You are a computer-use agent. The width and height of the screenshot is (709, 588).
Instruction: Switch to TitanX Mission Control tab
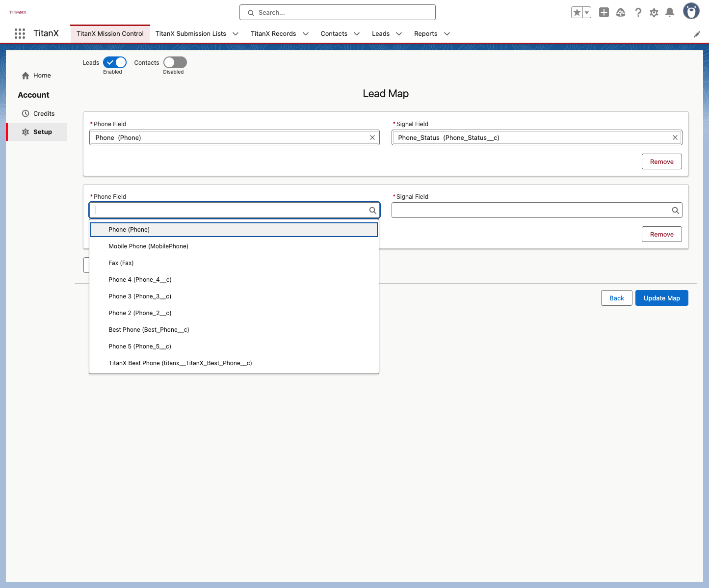(x=110, y=34)
